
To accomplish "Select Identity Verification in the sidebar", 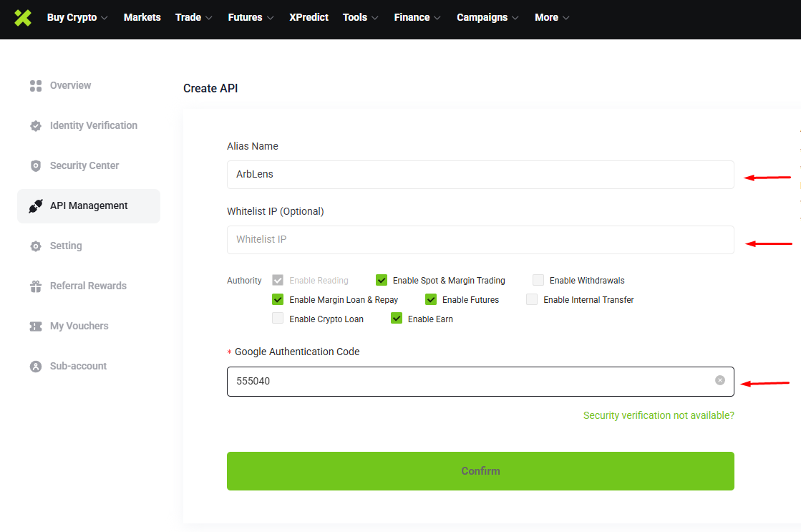I will pos(94,126).
